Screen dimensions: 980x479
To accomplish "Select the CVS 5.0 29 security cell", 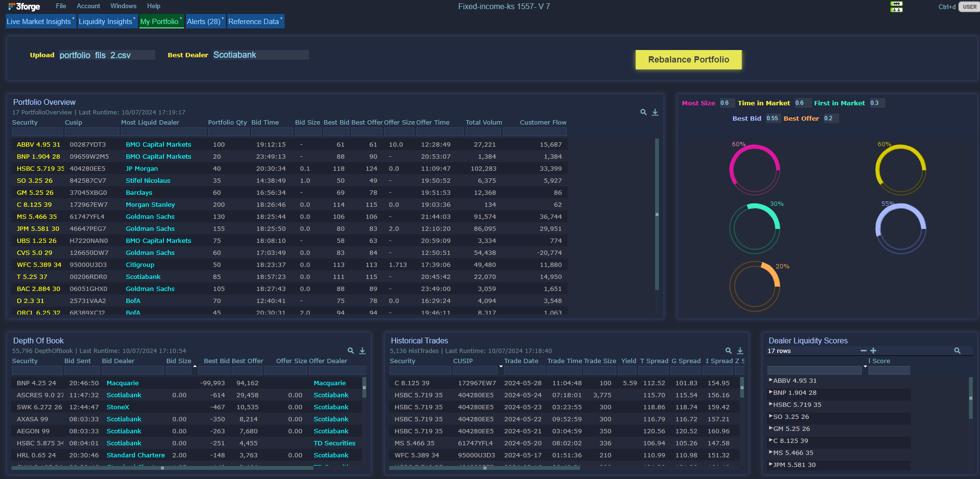I will [x=35, y=252].
